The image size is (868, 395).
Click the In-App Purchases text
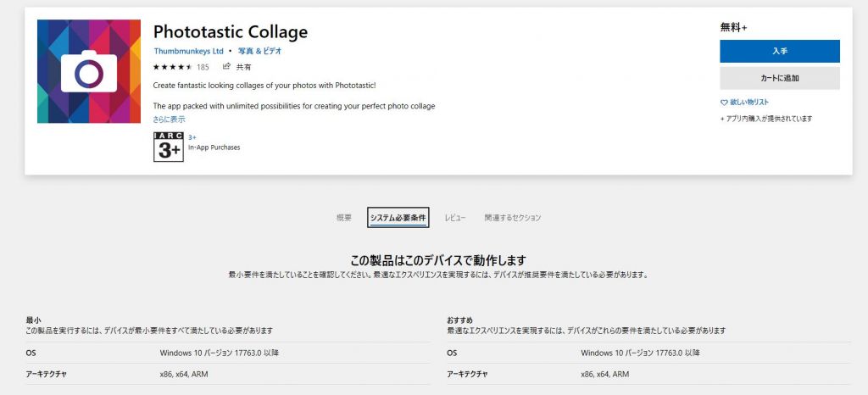point(214,147)
